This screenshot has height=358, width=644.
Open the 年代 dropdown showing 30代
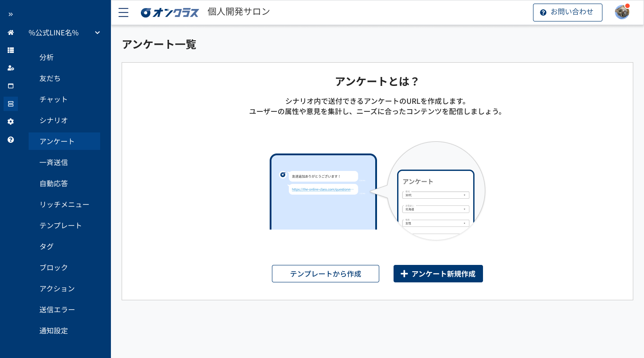[435, 195]
